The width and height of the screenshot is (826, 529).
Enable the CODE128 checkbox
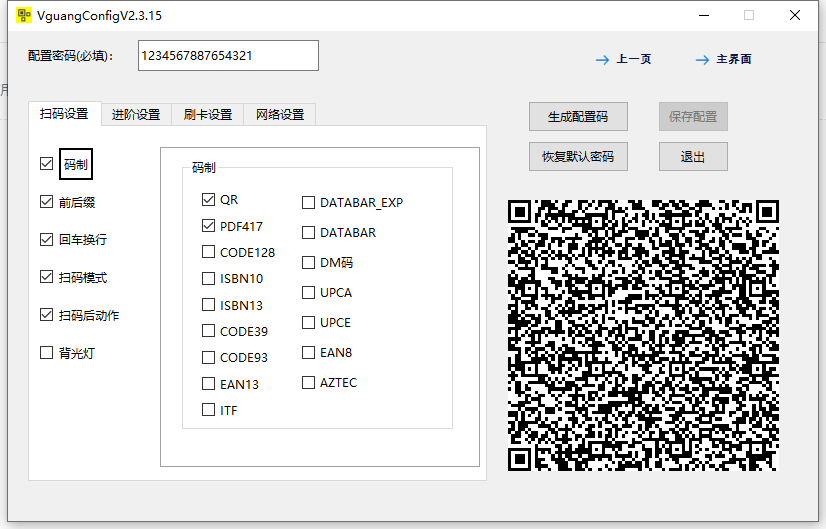point(209,252)
